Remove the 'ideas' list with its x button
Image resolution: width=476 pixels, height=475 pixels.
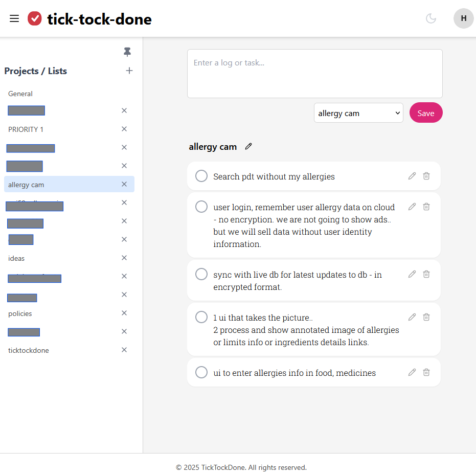point(124,258)
